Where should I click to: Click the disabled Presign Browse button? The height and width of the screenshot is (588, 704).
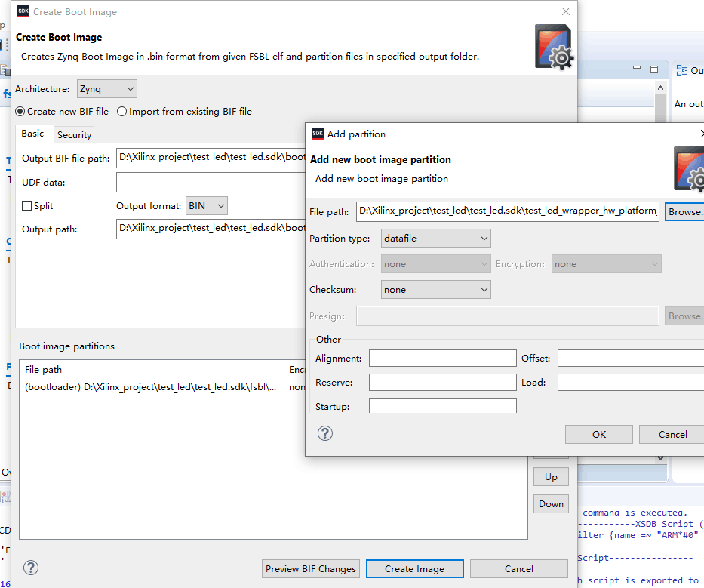pyautogui.click(x=684, y=316)
